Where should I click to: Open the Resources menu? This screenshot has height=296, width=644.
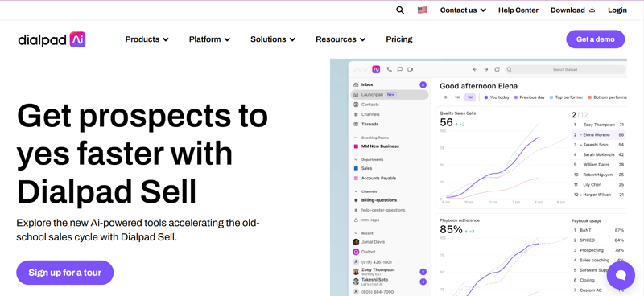pyautogui.click(x=341, y=39)
